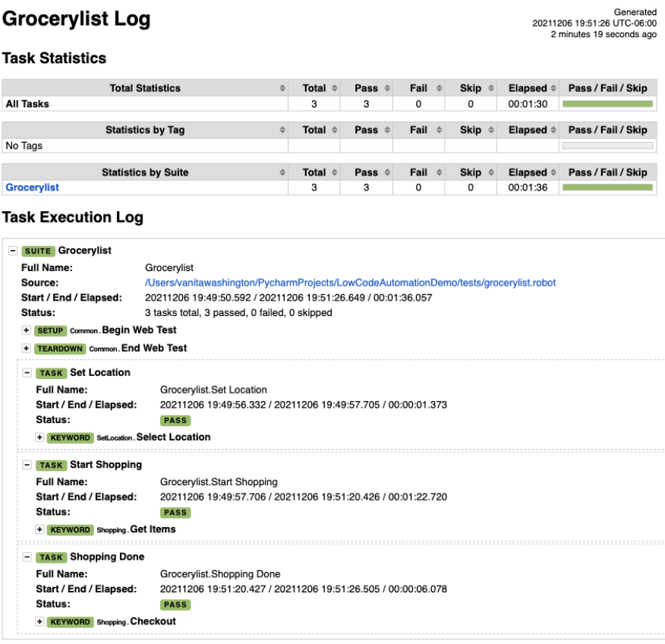This screenshot has height=644, width=665.
Task: Sort Statistics by Suite by Fail column
Action: pos(418,172)
